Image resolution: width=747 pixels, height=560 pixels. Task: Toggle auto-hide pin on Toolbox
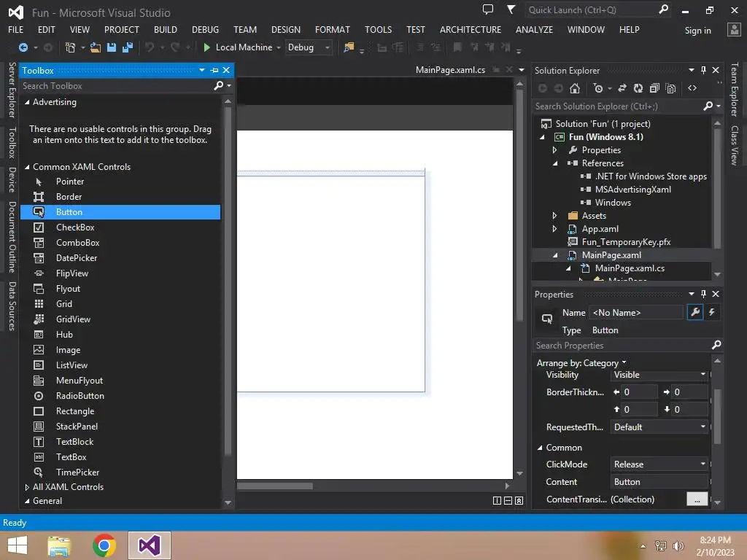[x=214, y=70]
